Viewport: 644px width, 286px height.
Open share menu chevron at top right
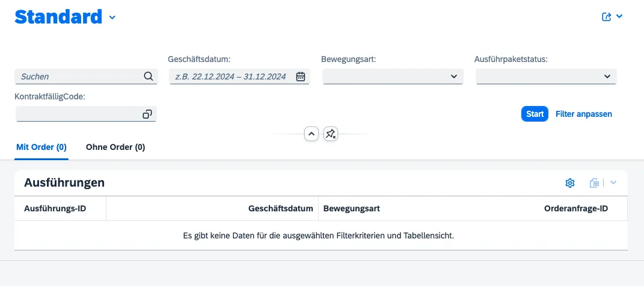(619, 17)
